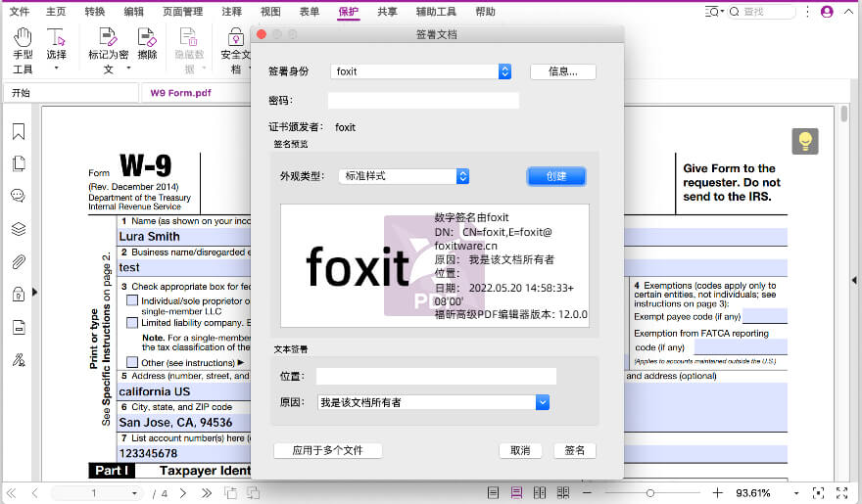
Task: Open the File (文件) menu
Action: [x=20, y=12]
